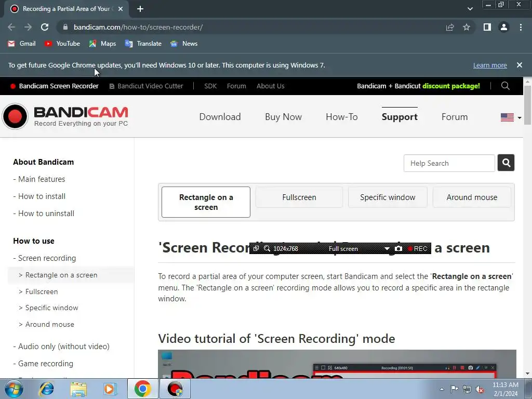Image resolution: width=532 pixels, height=399 pixels.
Task: Open the SDK link in top bar
Action: coord(210,86)
